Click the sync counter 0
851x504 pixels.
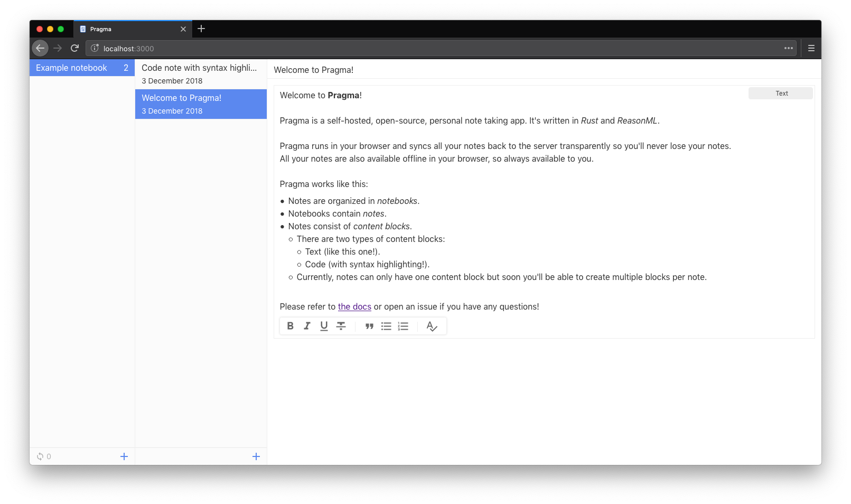pyautogui.click(x=49, y=456)
